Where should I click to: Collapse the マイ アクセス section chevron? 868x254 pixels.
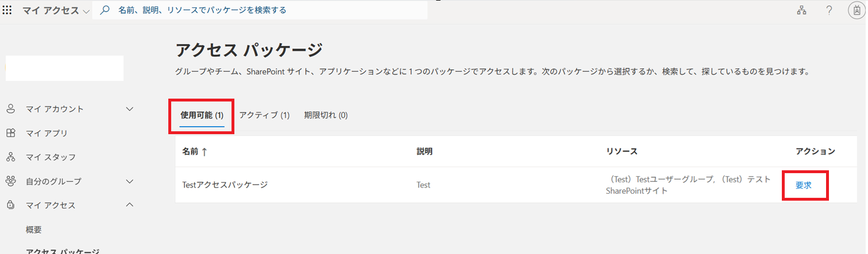tap(130, 205)
